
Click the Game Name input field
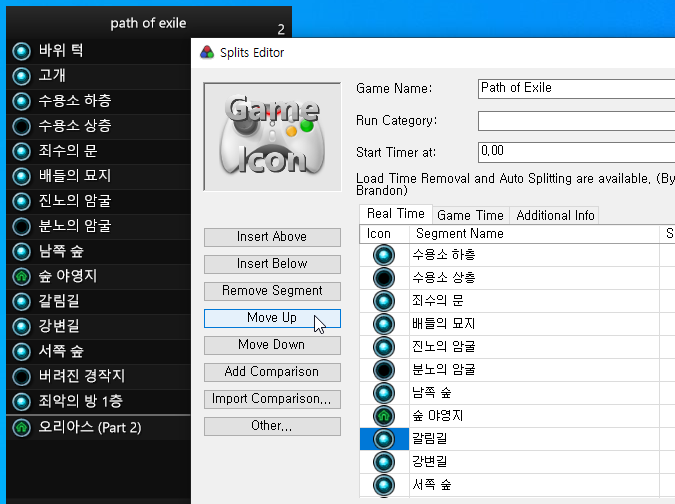click(576, 88)
